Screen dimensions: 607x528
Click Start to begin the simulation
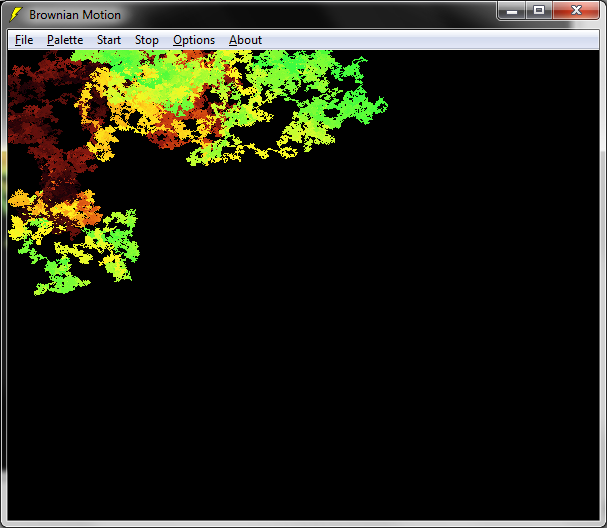109,40
